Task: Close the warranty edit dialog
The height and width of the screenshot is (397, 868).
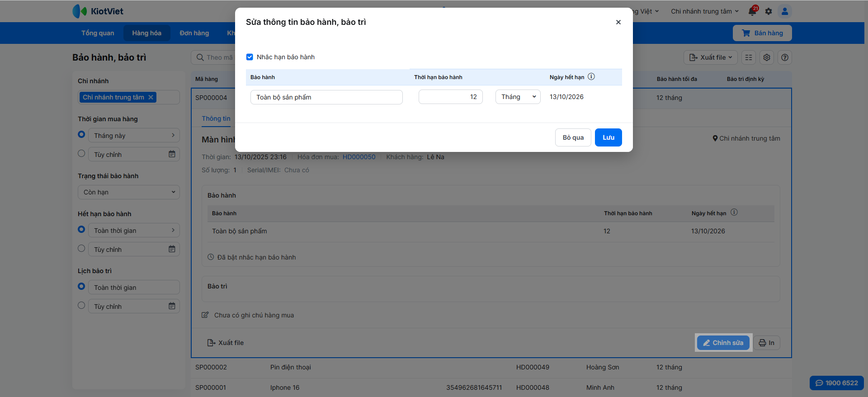Action: [x=618, y=22]
